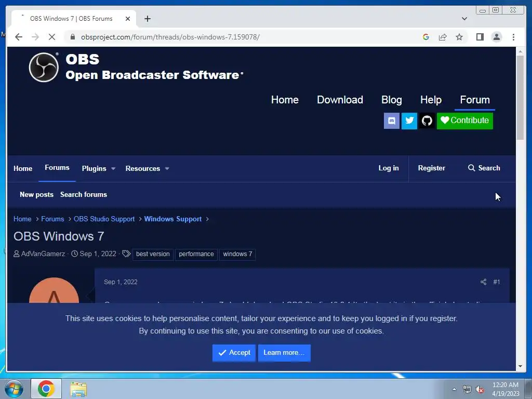Image resolution: width=532 pixels, height=399 pixels.
Task: Click the thread date Sep 1, 2022
Action: 98,254
